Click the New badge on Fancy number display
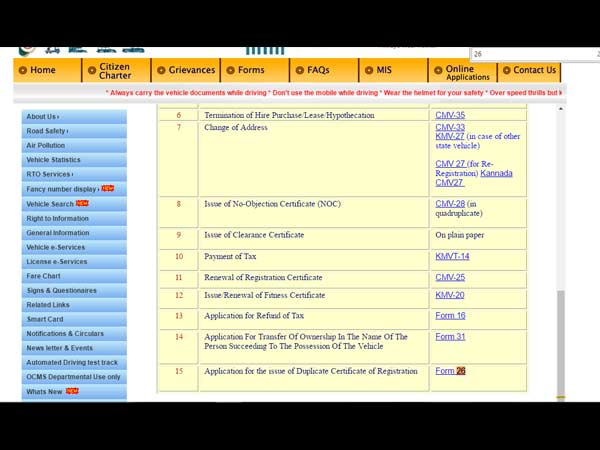The width and height of the screenshot is (600, 450). tap(108, 188)
